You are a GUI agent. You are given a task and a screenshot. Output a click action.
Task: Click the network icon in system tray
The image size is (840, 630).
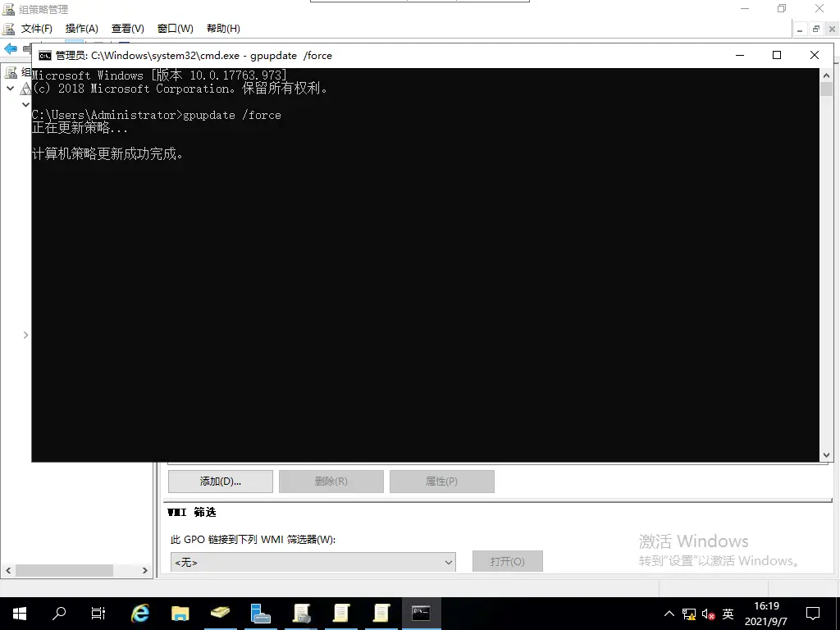click(689, 613)
